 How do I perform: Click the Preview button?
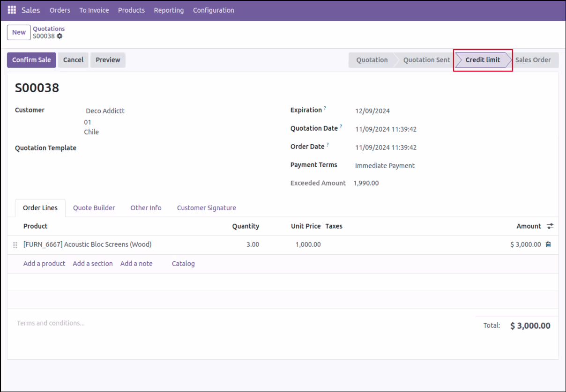click(108, 60)
